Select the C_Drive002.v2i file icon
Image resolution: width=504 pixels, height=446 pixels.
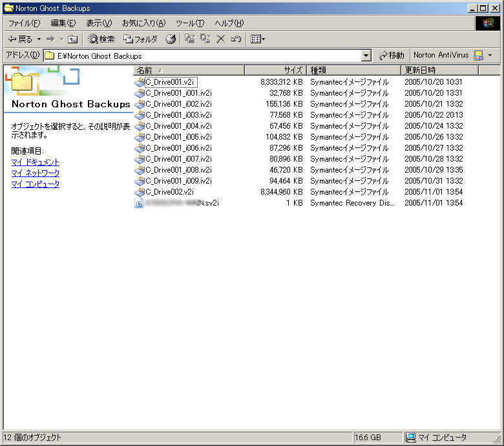coord(140,192)
